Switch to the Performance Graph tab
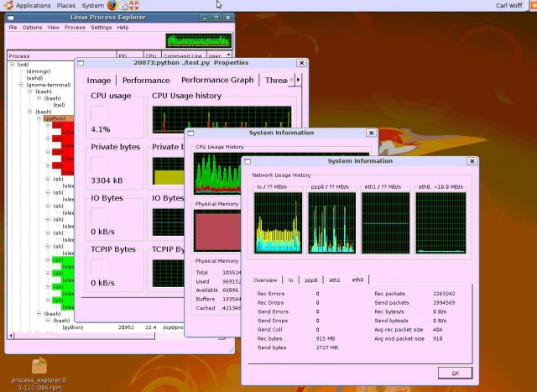 (x=217, y=81)
